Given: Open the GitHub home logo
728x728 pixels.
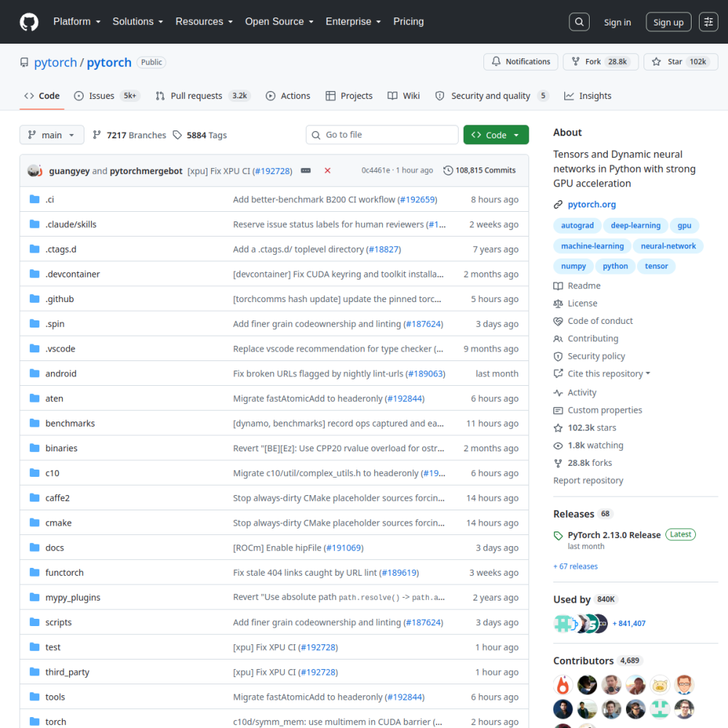Looking at the screenshot, I should 29,22.
